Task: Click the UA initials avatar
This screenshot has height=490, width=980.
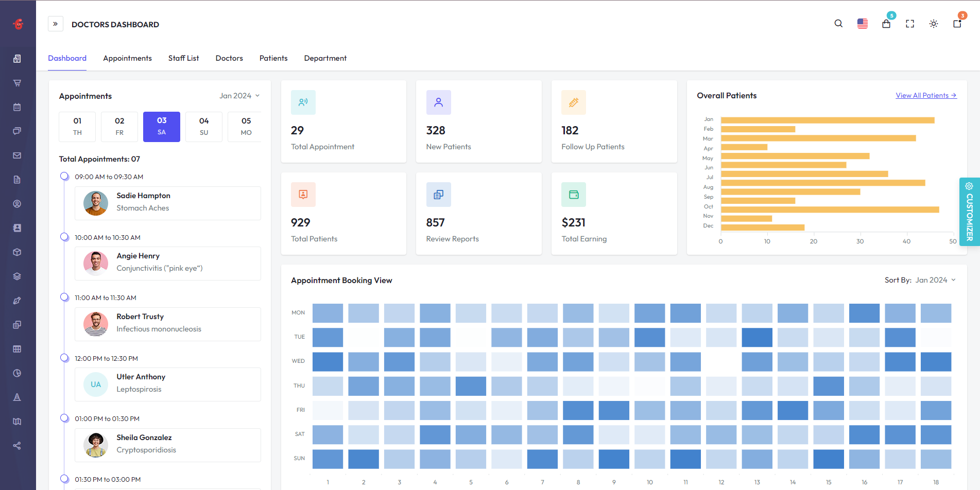Action: [x=96, y=384]
